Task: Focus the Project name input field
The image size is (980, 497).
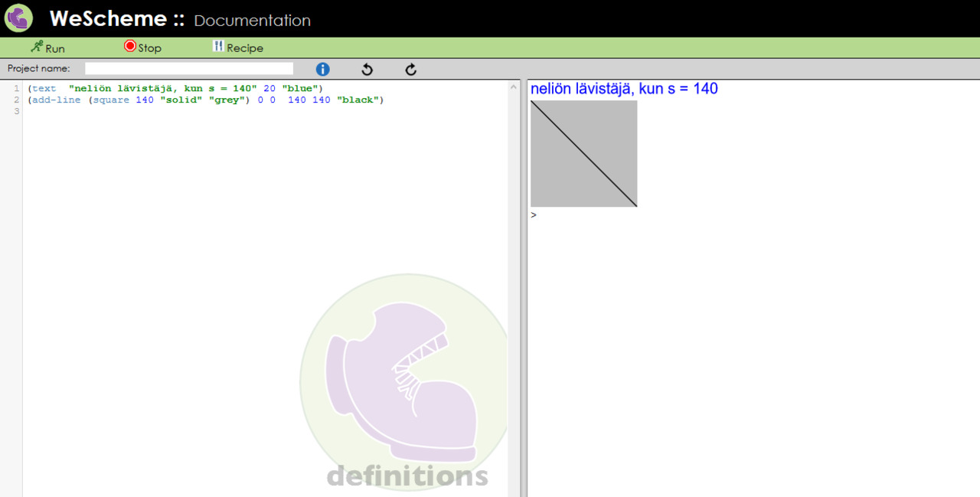Action: 189,69
